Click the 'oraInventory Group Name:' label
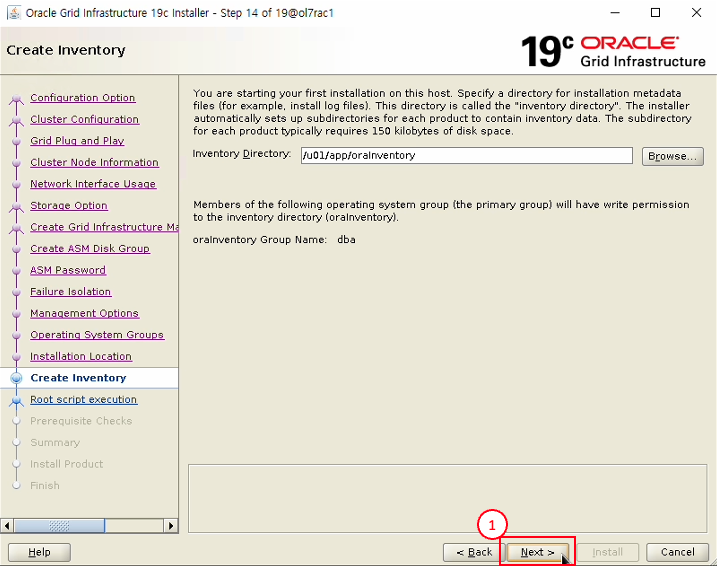Screen dimensions: 717x566 pos(260,240)
